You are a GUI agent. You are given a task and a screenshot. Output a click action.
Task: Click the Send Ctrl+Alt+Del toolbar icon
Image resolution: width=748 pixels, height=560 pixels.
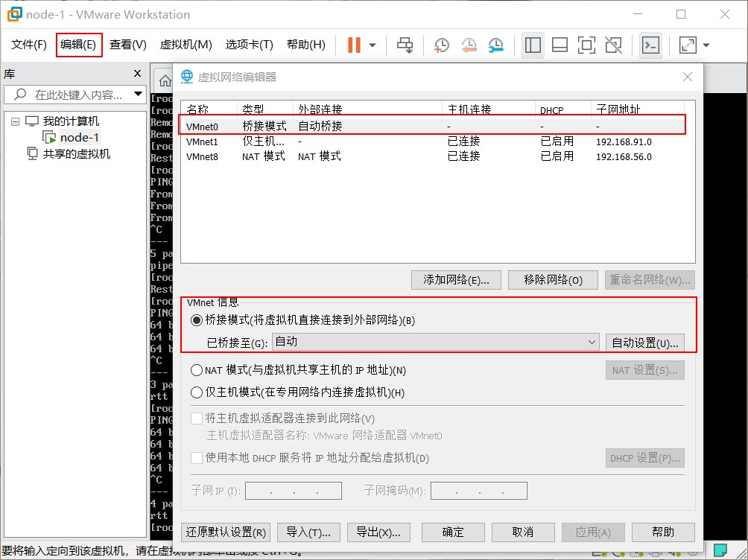[x=405, y=45]
